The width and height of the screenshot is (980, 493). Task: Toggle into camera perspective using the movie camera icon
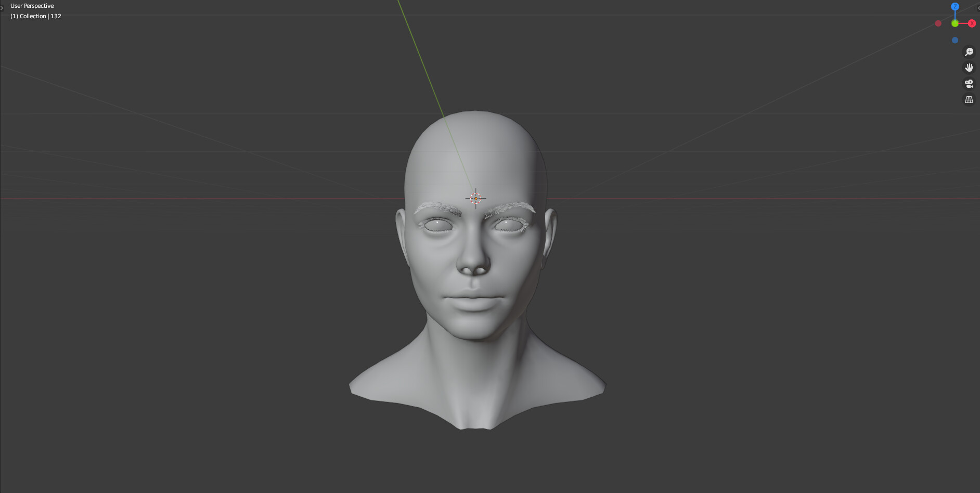click(969, 83)
